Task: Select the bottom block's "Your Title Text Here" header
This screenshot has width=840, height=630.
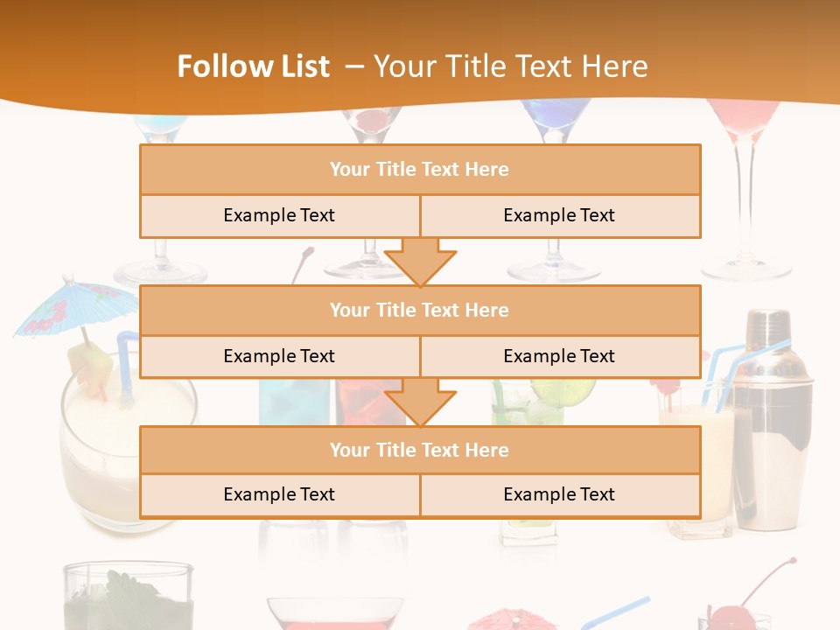Action: pyautogui.click(x=419, y=451)
